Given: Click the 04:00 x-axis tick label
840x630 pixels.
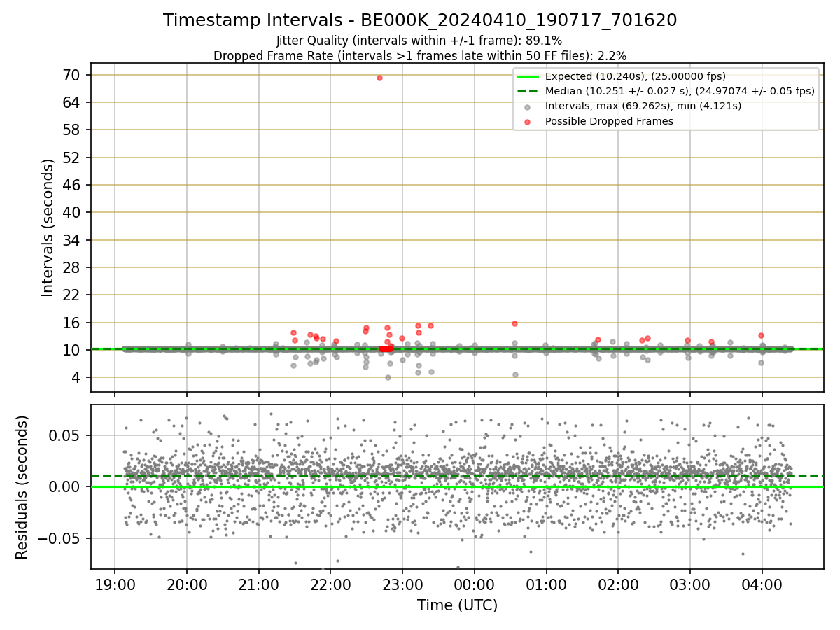Looking at the screenshot, I should (762, 585).
